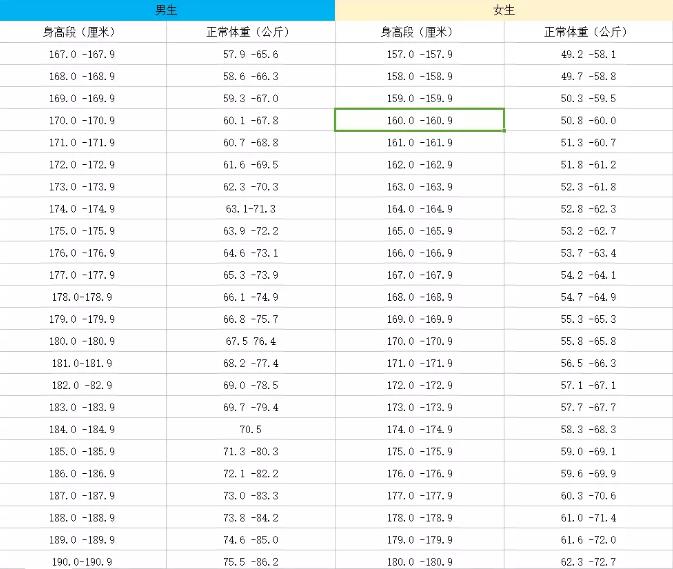This screenshot has width=673, height=569.
Task: Select male weight cell 57.9 -65.6
Action: (x=251, y=54)
